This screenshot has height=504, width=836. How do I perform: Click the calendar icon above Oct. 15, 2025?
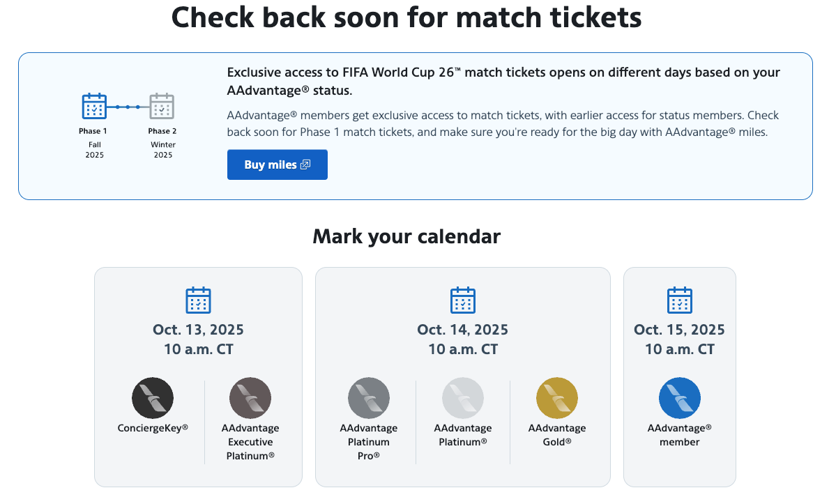(680, 300)
